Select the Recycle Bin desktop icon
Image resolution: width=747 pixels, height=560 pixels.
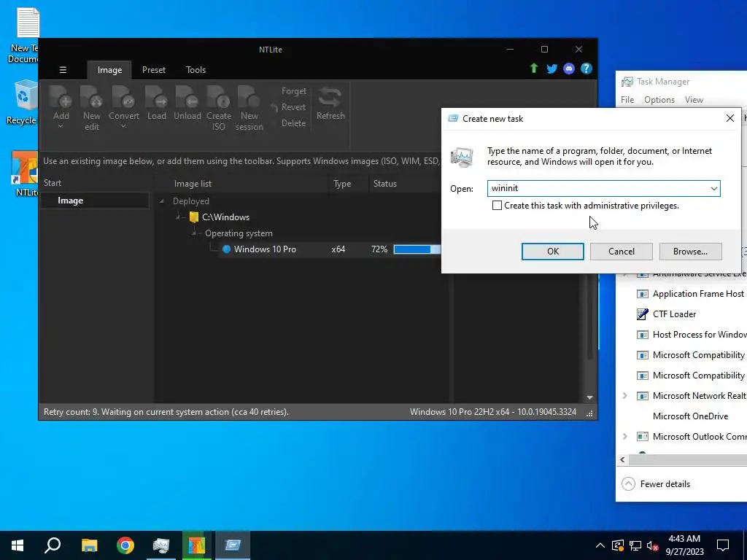point(21,102)
